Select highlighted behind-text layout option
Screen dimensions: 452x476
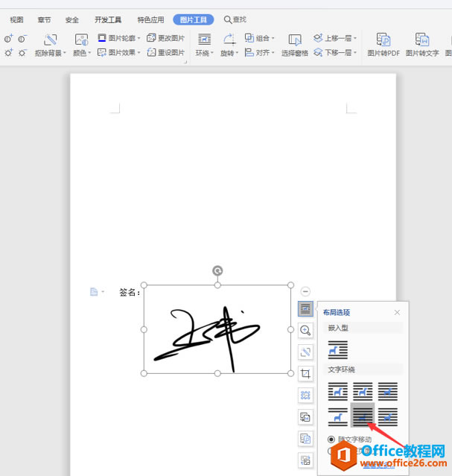(363, 415)
